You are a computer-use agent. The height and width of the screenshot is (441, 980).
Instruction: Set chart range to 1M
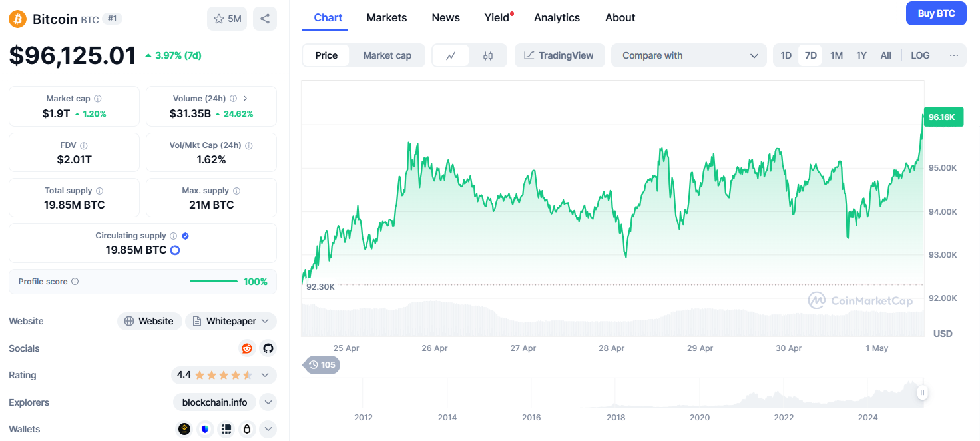(x=836, y=55)
